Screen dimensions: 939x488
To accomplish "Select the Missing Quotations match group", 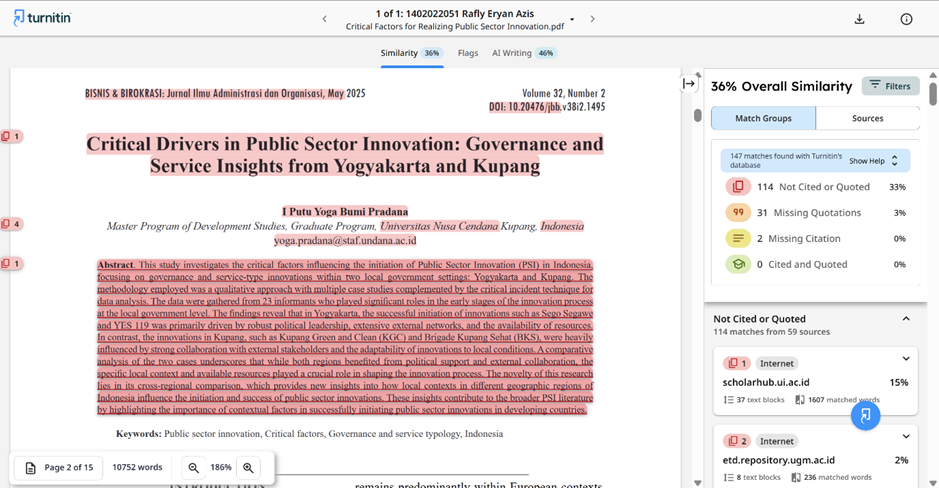I will click(x=810, y=212).
